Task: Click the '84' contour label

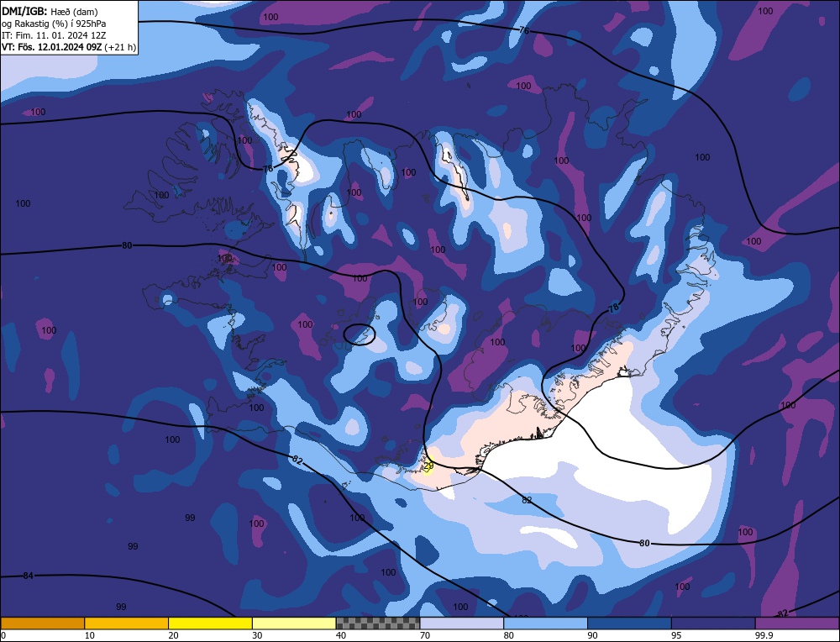Action: (28, 576)
